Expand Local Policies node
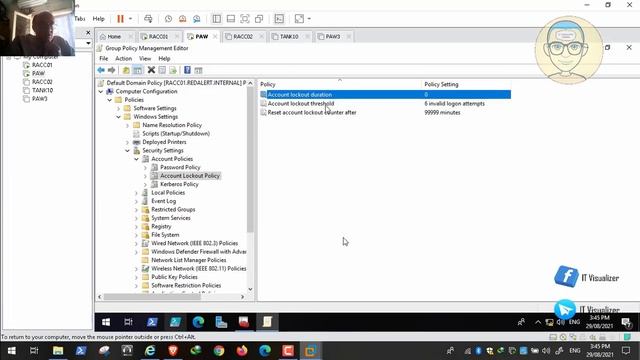640x360 pixels. (x=136, y=193)
